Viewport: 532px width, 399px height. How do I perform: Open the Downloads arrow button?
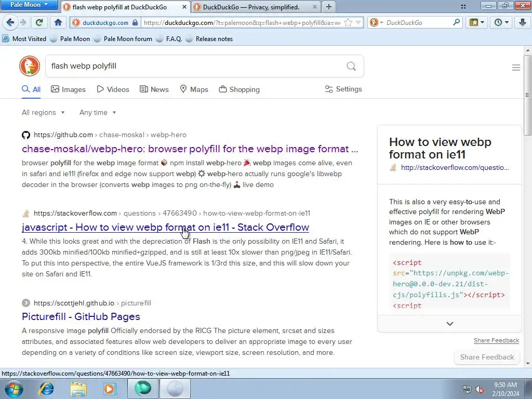pyautogui.click(x=522, y=22)
